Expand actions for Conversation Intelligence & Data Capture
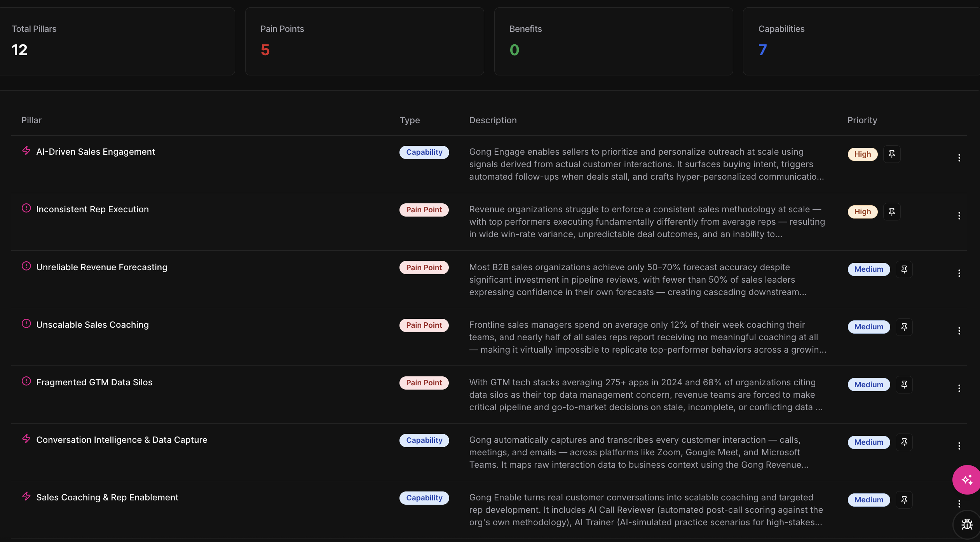Image resolution: width=980 pixels, height=542 pixels. pyautogui.click(x=959, y=446)
